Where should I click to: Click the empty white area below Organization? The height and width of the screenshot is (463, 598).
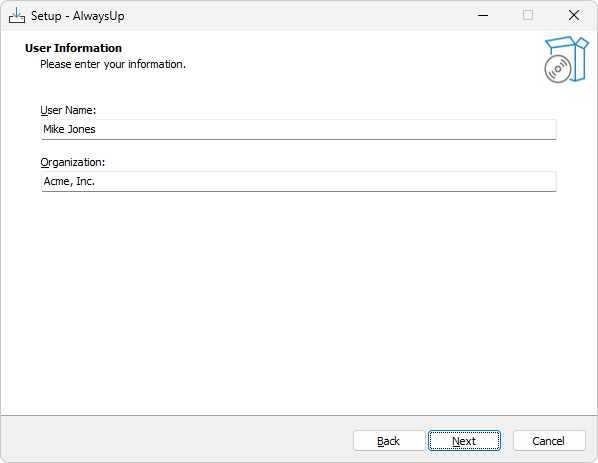(299, 301)
